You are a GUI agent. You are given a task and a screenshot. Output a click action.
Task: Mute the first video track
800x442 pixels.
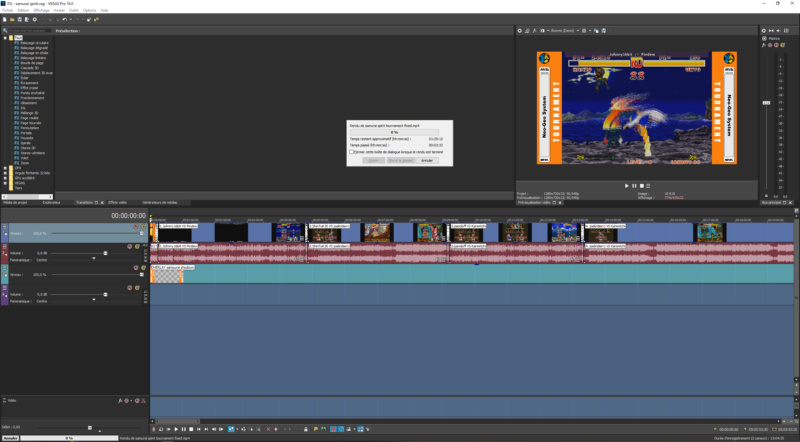(136, 227)
